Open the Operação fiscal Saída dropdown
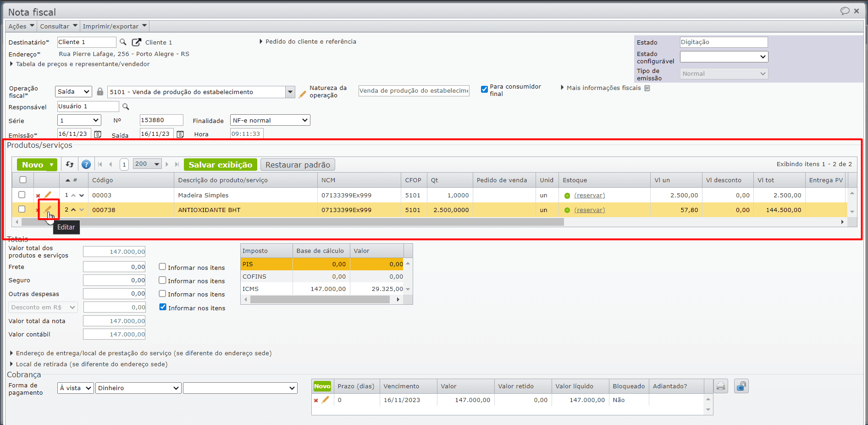Viewport: 868px width, 425px height. 74,92
